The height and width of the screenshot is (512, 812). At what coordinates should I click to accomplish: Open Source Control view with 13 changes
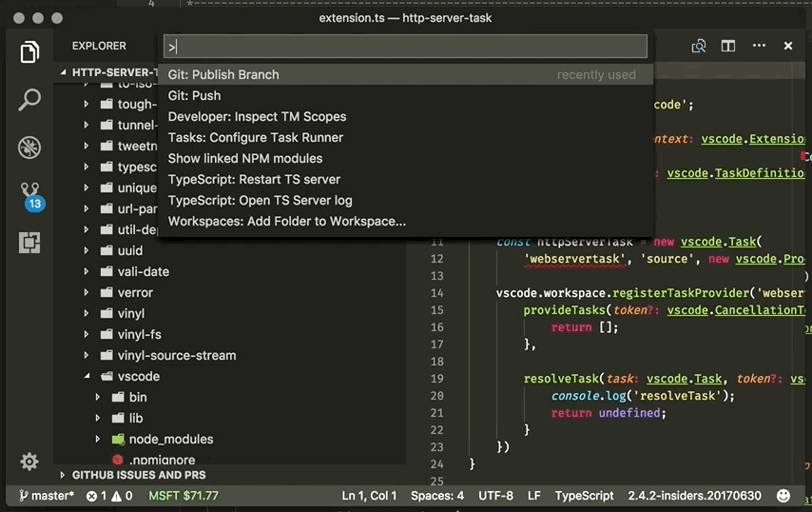coord(31,196)
